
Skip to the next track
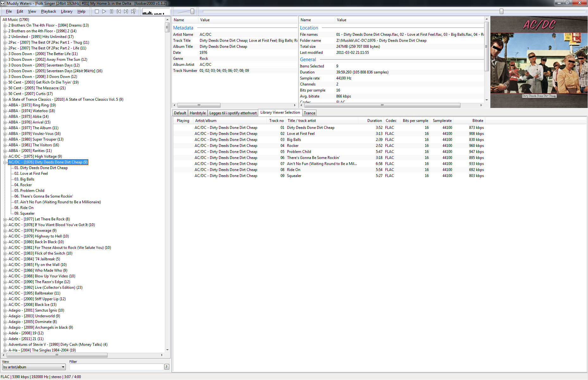coord(126,11)
